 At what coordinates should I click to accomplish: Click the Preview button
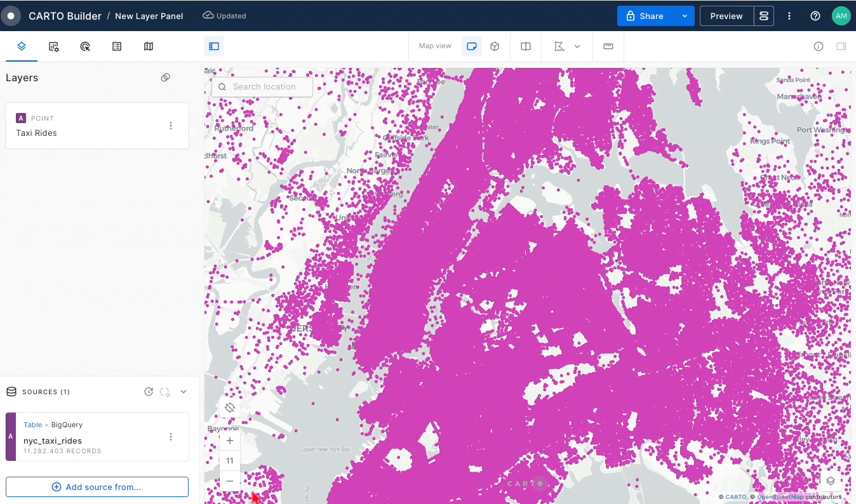pos(726,16)
